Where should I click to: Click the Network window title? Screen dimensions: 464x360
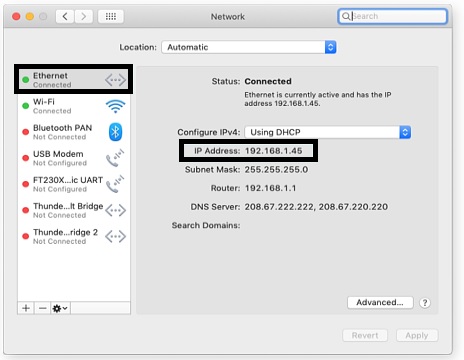point(228,17)
